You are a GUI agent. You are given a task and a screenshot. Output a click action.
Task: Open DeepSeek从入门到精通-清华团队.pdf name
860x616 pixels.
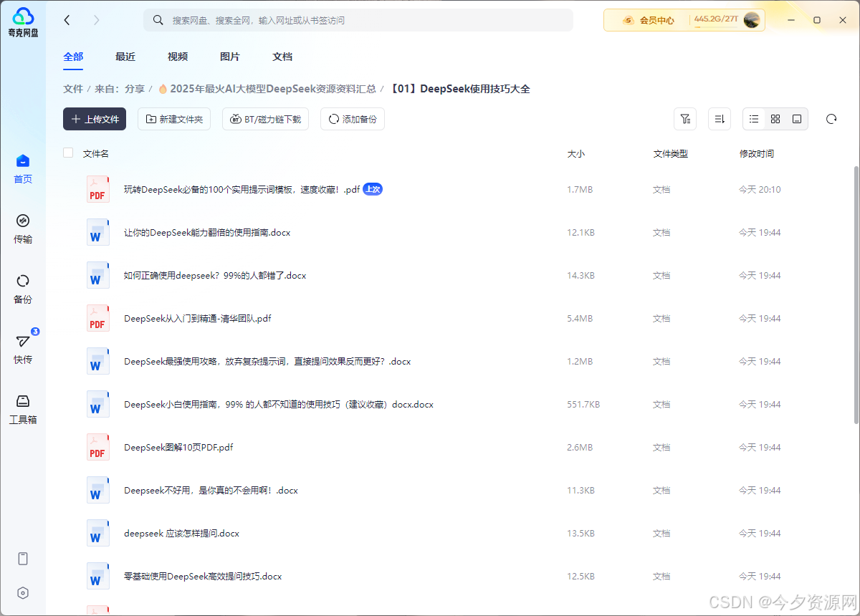[x=198, y=319]
